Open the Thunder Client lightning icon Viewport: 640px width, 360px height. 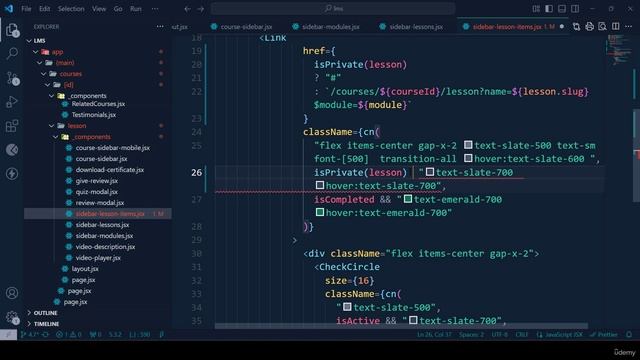12,173
